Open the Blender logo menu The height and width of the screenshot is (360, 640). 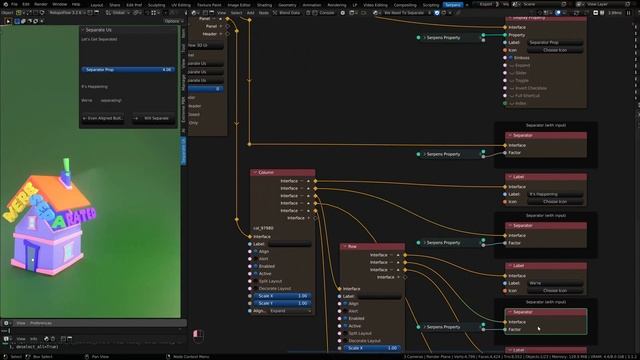tap(5, 4)
